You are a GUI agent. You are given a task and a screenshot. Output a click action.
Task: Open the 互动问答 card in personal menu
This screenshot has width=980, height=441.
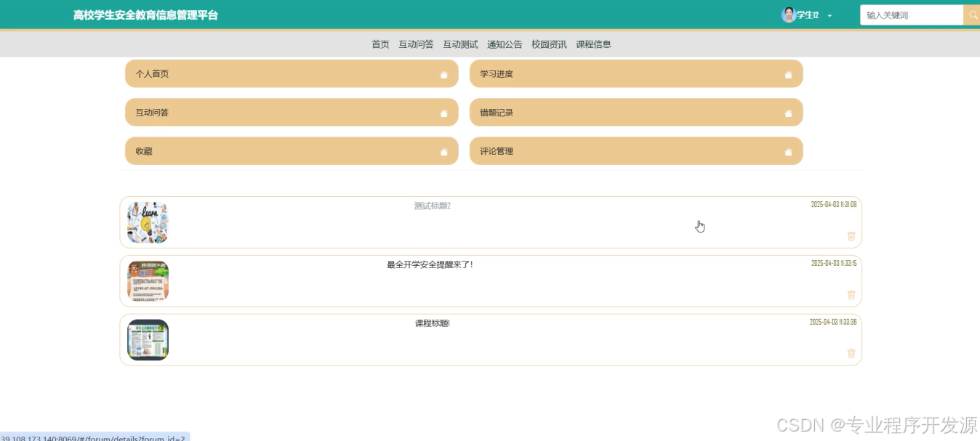pyautogui.click(x=291, y=113)
